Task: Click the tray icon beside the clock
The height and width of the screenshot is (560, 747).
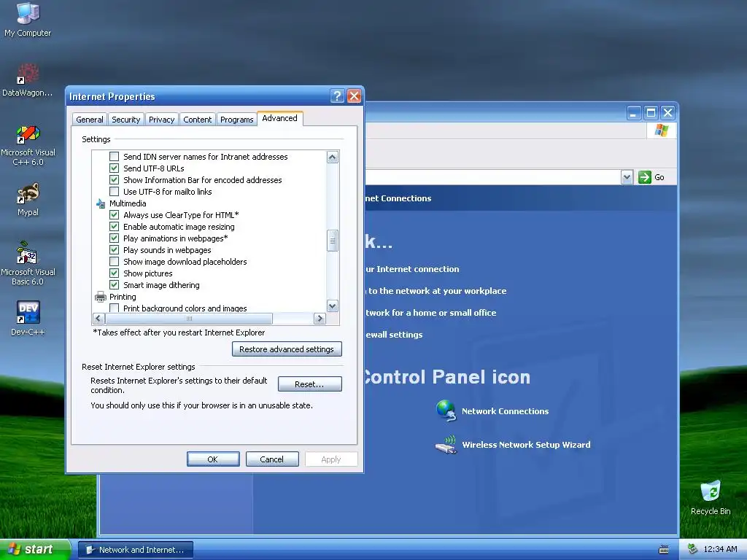Action: 693,549
